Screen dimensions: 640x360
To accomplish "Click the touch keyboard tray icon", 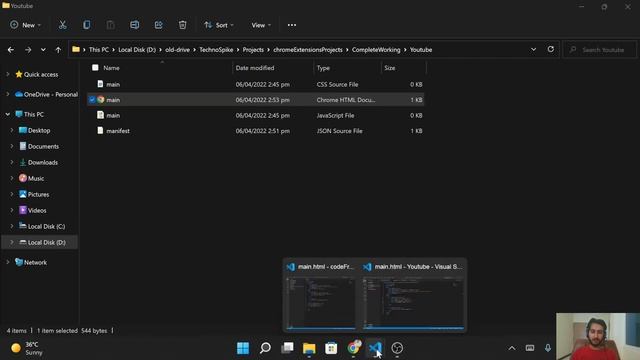I will click(530, 348).
